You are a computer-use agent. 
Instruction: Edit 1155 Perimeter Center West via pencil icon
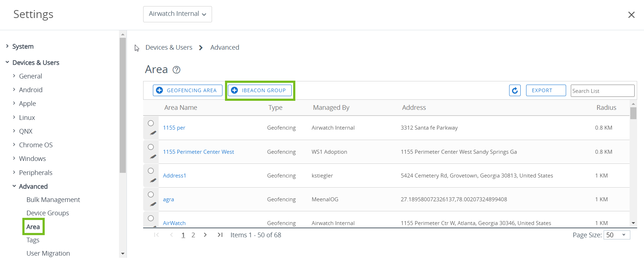(153, 157)
